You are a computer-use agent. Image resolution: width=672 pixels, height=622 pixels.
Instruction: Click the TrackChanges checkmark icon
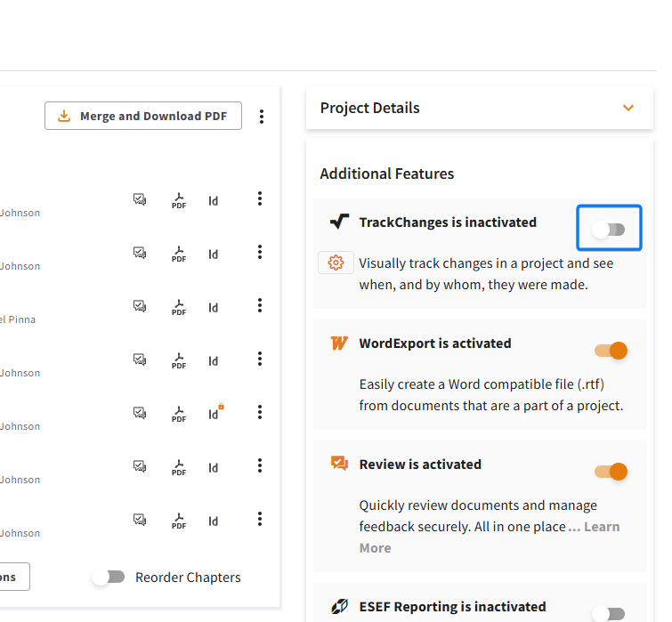coord(339,222)
